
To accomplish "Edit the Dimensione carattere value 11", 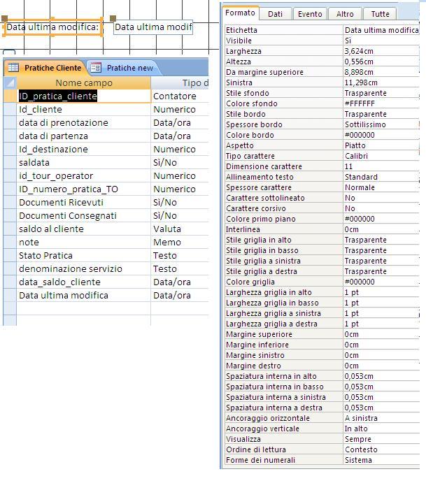I will (x=381, y=166).
